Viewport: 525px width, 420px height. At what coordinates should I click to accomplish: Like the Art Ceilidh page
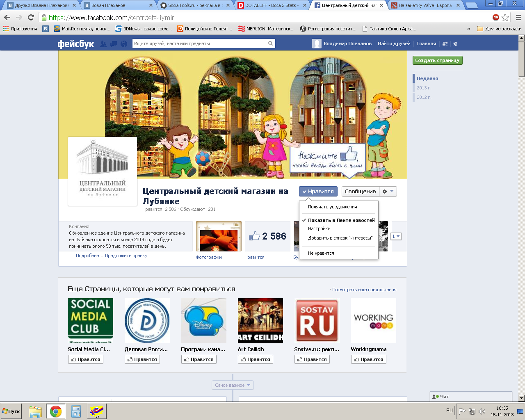(x=255, y=359)
